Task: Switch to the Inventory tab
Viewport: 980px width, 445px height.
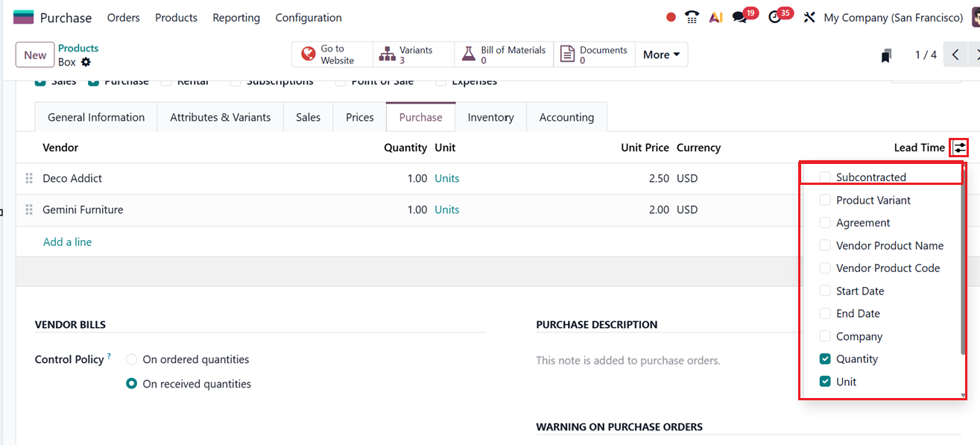Action: (x=490, y=117)
